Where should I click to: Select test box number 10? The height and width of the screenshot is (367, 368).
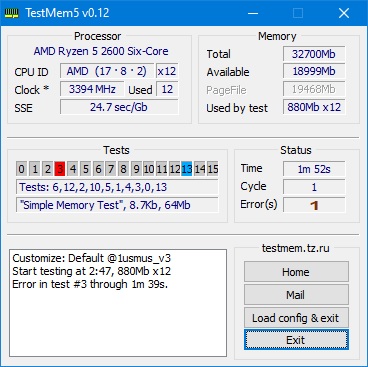(149, 169)
